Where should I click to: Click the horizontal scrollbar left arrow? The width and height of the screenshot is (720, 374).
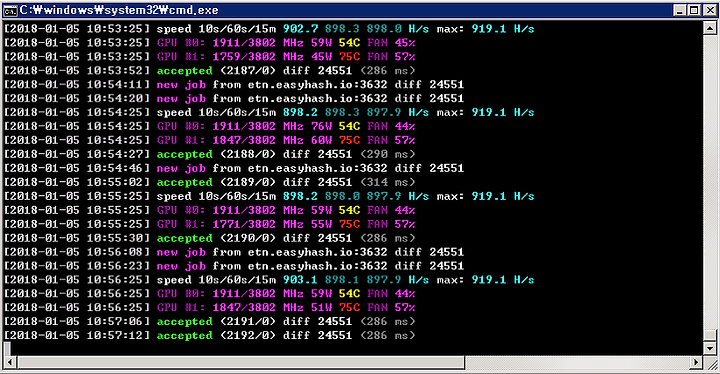pyautogui.click(x=10, y=363)
